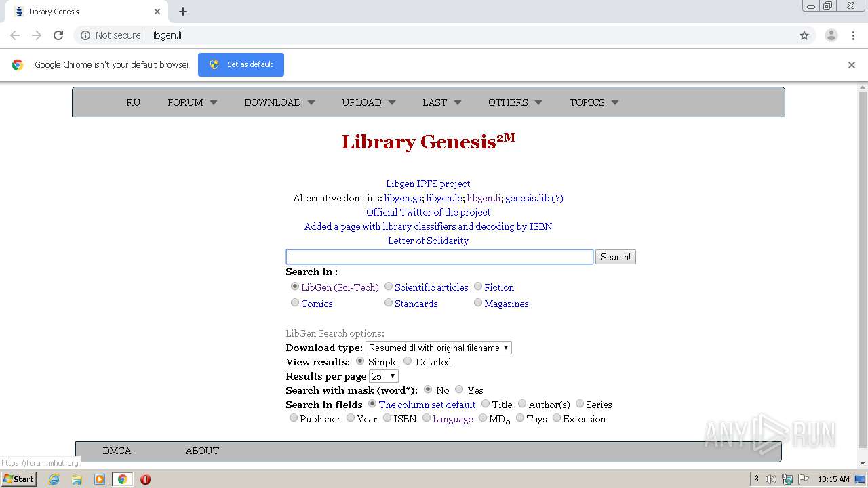868x488 pixels.
Task: Click the taskbar clock showing 10:15 AM
Action: click(x=833, y=479)
